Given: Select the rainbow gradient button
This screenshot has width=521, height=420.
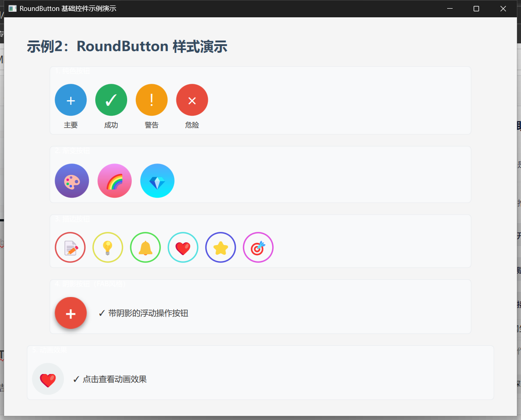Looking at the screenshot, I should coord(114,180).
